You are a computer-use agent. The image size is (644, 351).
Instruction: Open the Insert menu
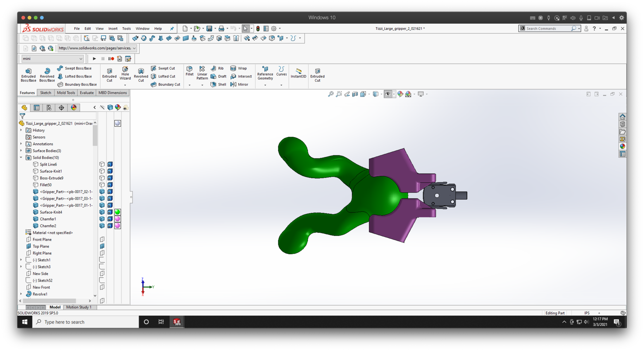click(x=113, y=29)
